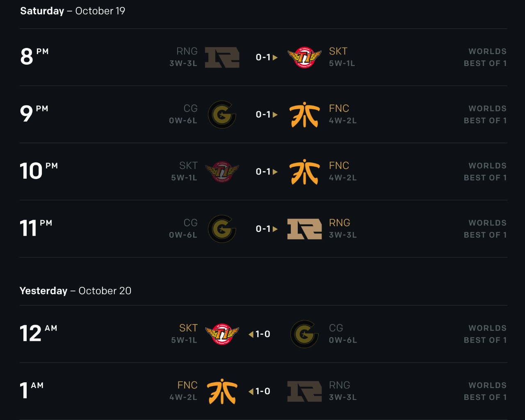Image resolution: width=525 pixels, height=420 pixels.
Task: Click the dimmed SKT logo in the 10 PM match
Action: [222, 172]
